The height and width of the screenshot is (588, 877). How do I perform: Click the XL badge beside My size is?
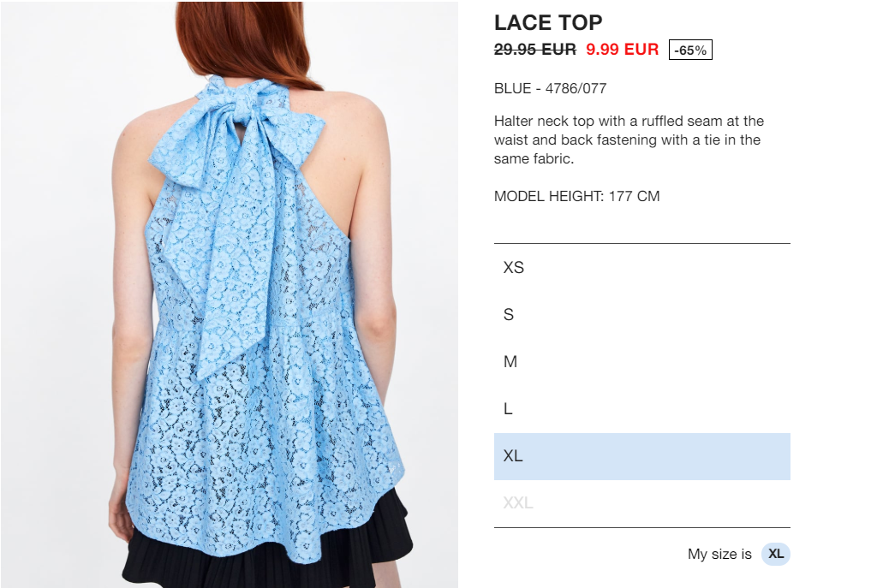point(775,554)
